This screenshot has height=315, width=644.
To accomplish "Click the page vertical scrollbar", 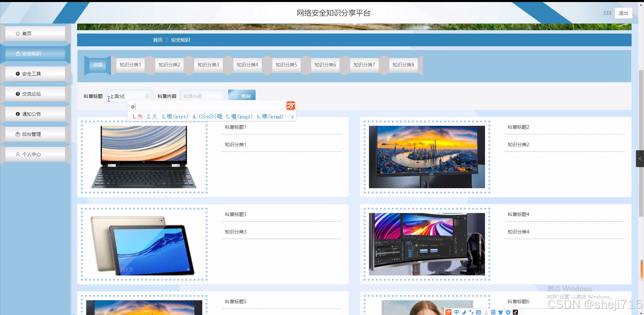I will [641, 144].
